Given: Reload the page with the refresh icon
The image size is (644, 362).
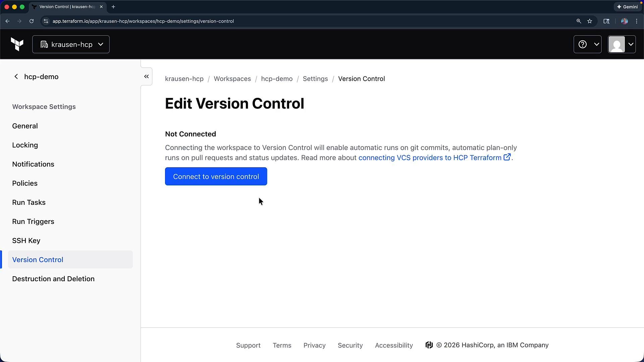Looking at the screenshot, I should tap(32, 21).
